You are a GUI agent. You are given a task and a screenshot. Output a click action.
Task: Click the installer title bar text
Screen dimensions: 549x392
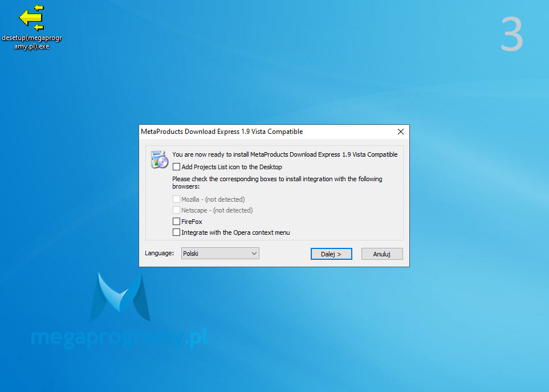pos(222,132)
